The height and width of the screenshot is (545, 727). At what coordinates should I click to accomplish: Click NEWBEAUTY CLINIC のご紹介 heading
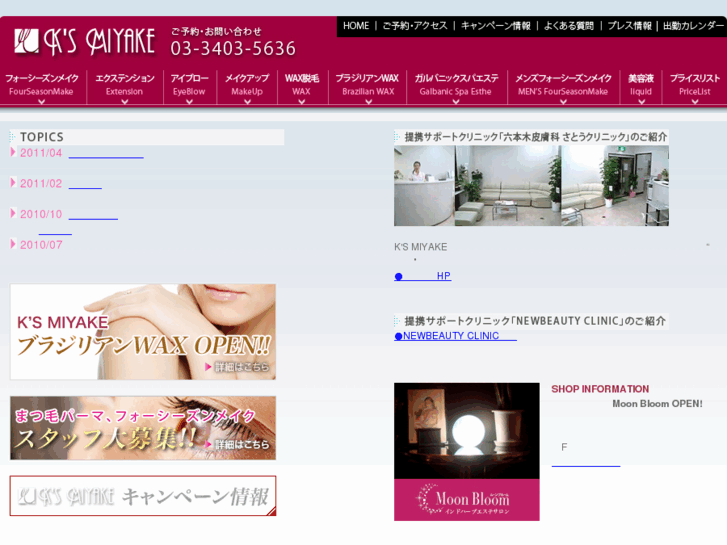(x=531, y=321)
